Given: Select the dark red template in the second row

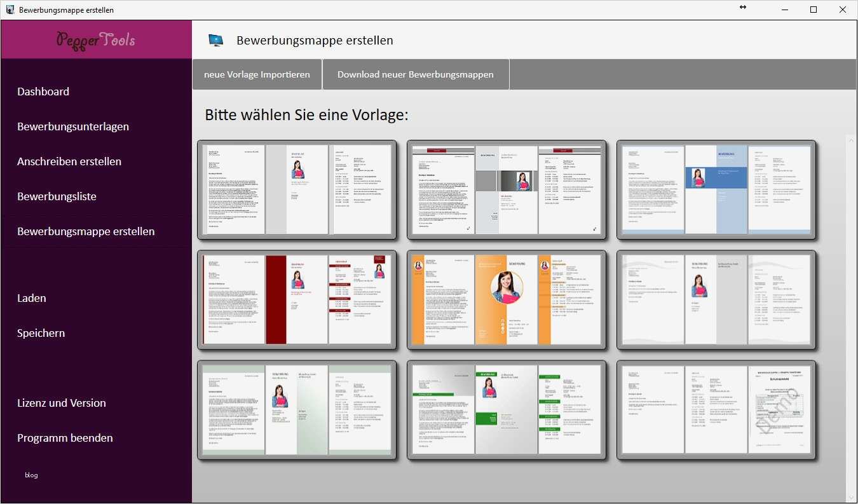Looking at the screenshot, I should pyautogui.click(x=297, y=300).
